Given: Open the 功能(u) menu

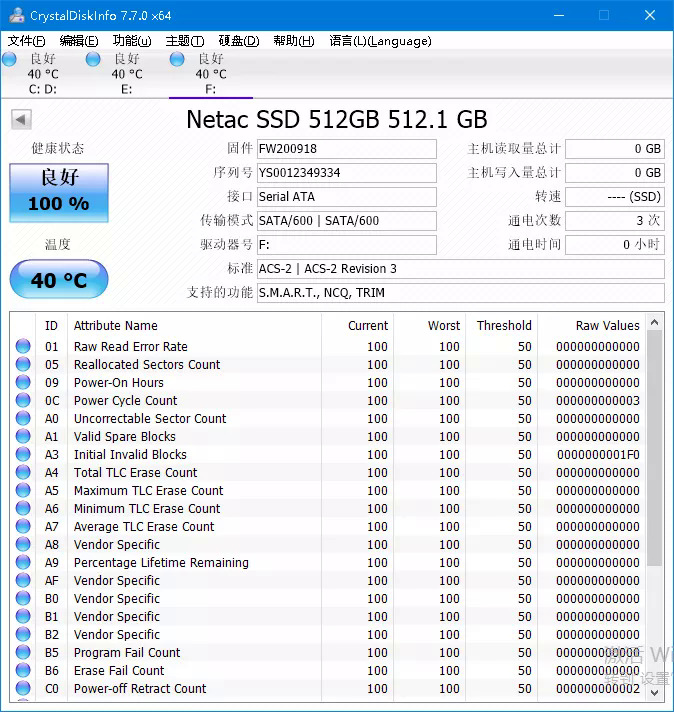Looking at the screenshot, I should (132, 41).
